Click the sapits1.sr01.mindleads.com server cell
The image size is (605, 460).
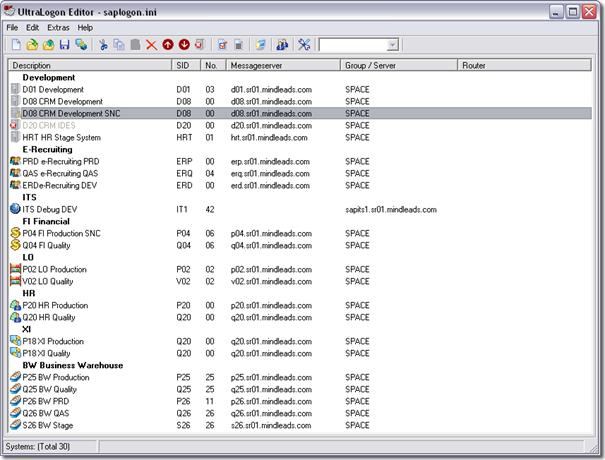pyautogui.click(x=391, y=209)
